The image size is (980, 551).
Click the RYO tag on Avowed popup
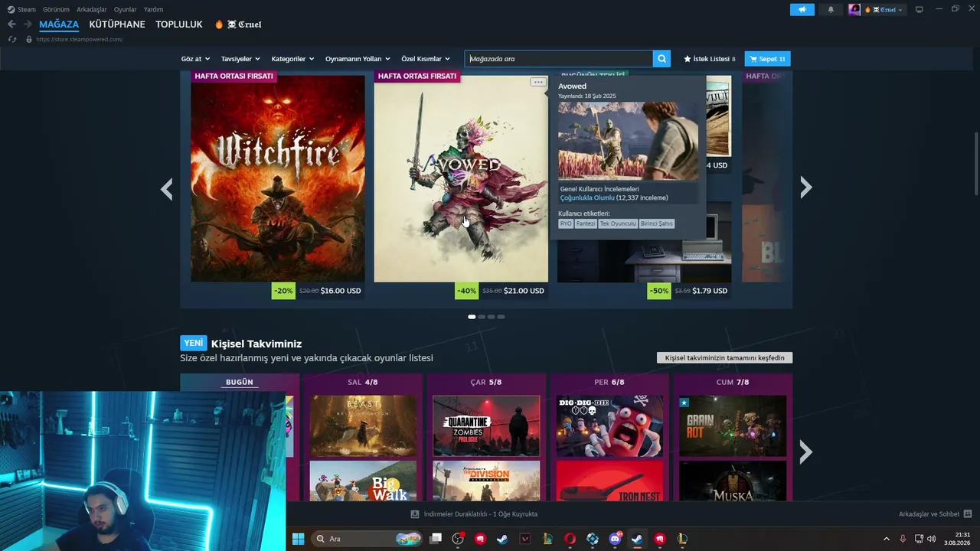click(566, 223)
